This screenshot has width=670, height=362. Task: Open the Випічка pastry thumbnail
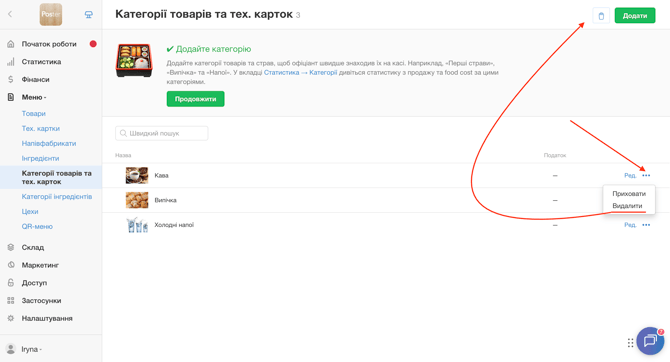[137, 200]
